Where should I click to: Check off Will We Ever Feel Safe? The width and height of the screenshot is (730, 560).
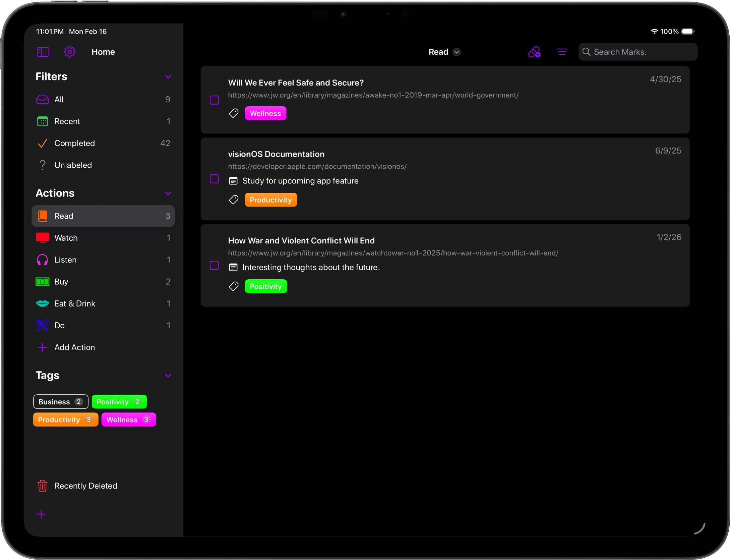214,100
